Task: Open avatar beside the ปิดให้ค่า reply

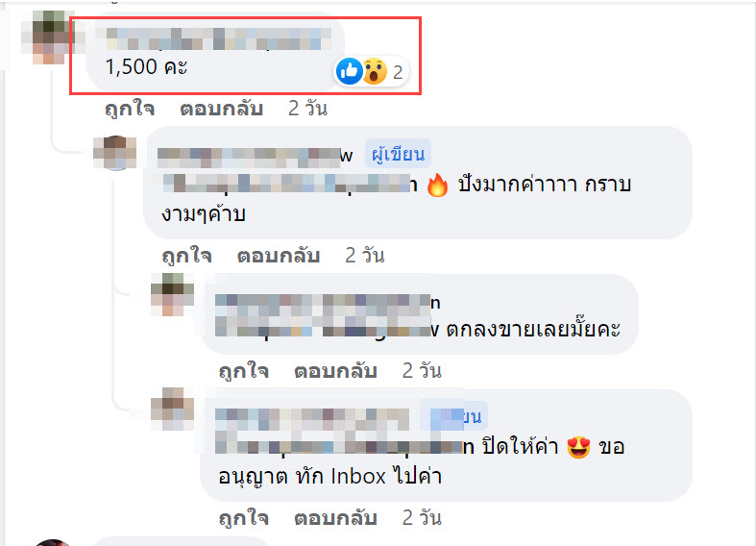Action: [x=172, y=409]
